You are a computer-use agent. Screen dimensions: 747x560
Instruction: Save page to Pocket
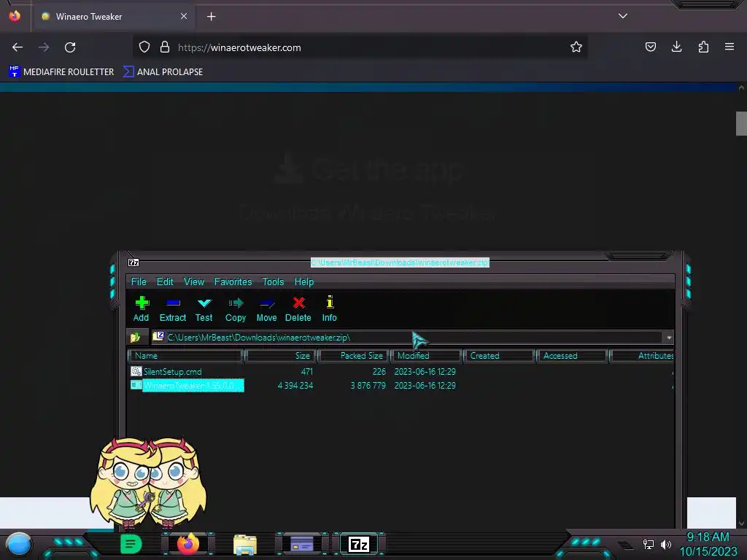point(651,47)
